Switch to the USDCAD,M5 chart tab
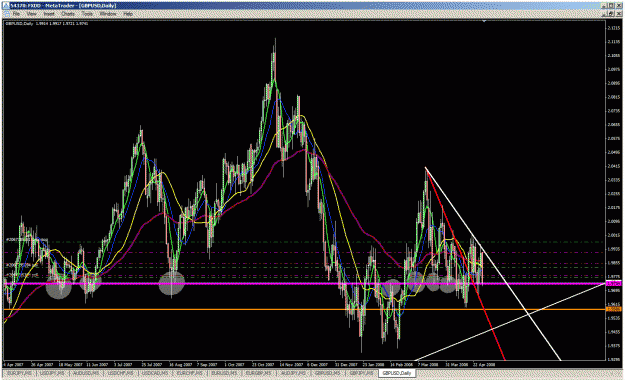This screenshot has height=380, width=625. 156,373
